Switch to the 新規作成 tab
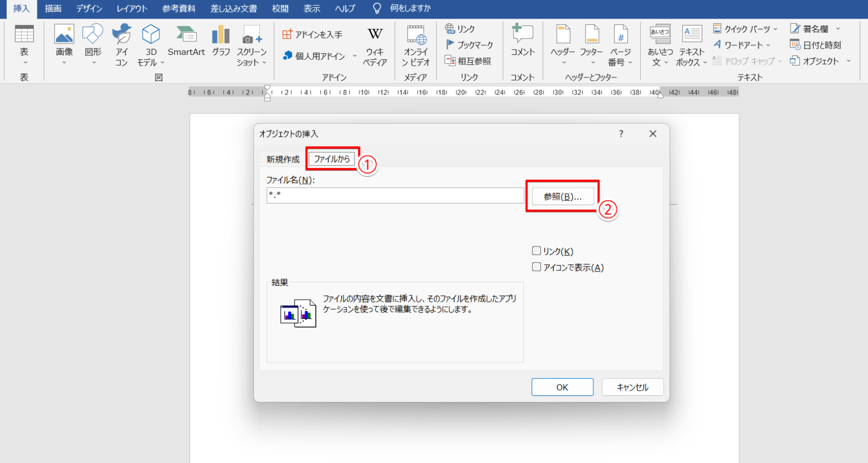The image size is (868, 463). 283,159
